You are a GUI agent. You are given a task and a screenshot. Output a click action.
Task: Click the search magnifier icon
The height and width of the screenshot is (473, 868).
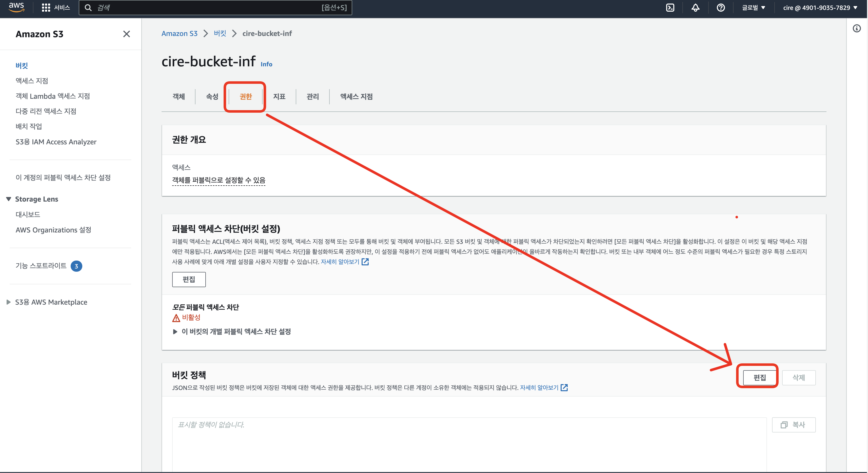88,7
